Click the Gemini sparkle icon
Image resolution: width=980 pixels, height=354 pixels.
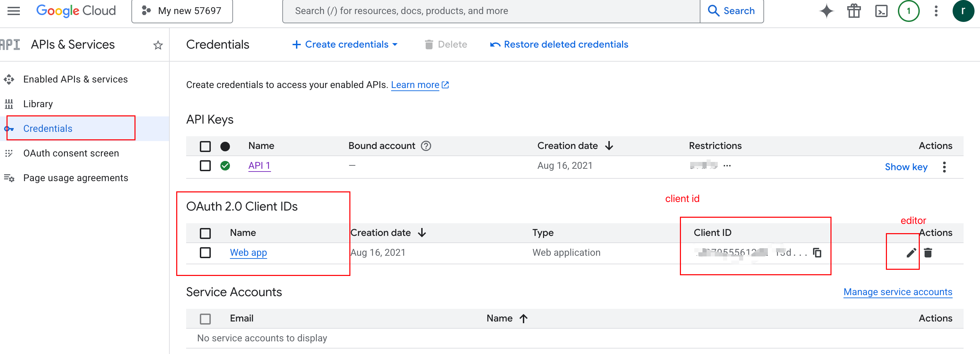826,11
